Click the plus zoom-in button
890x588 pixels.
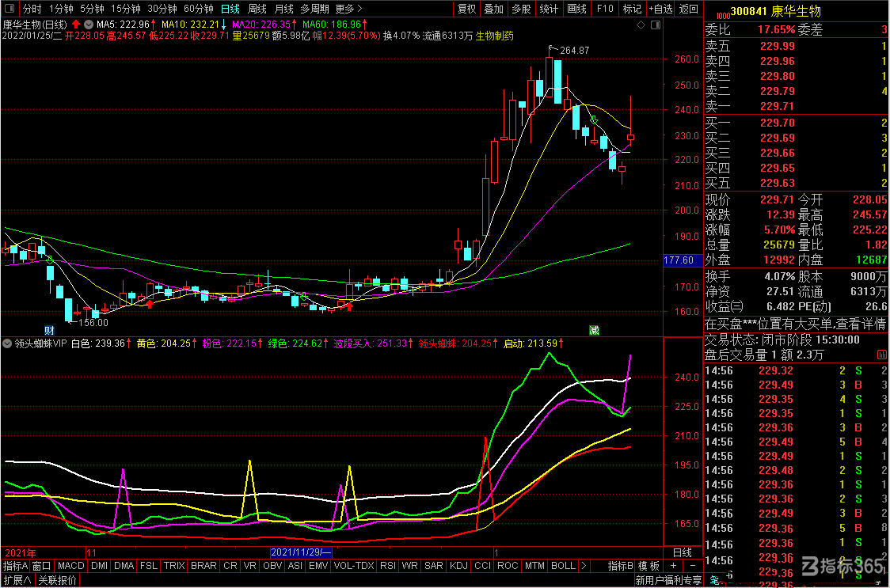[672, 566]
